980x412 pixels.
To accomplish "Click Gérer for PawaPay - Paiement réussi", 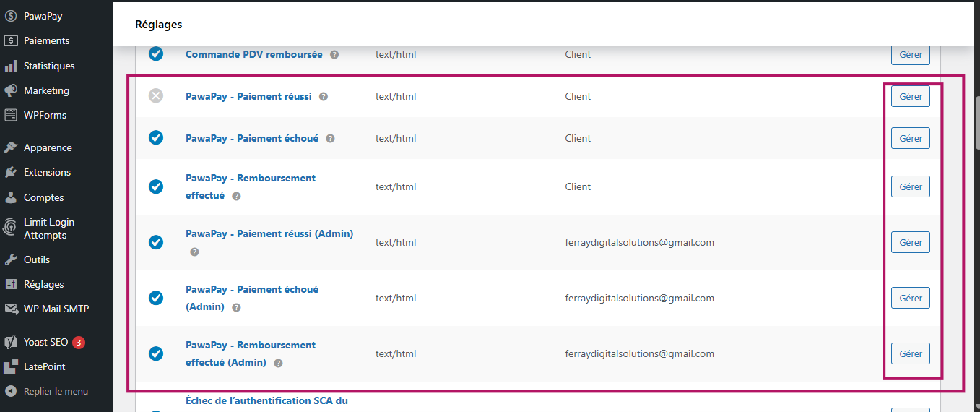I will [911, 96].
